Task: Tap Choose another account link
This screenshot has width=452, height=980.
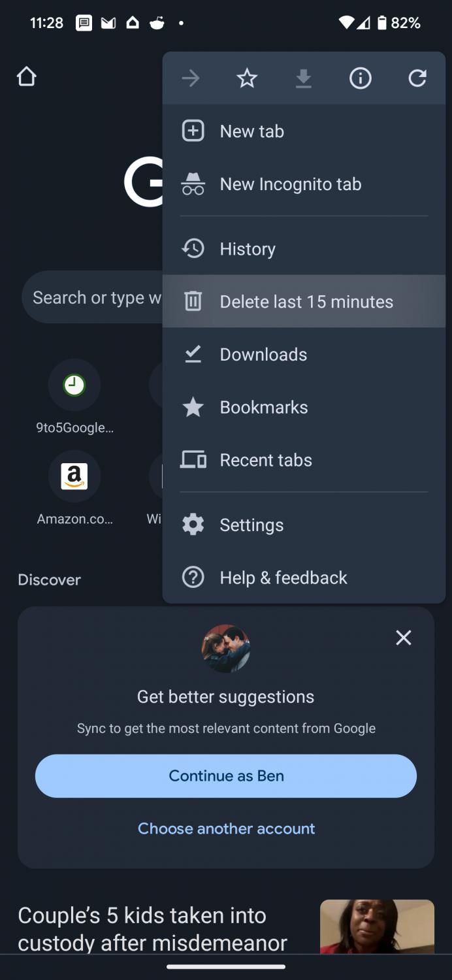Action: tap(226, 828)
